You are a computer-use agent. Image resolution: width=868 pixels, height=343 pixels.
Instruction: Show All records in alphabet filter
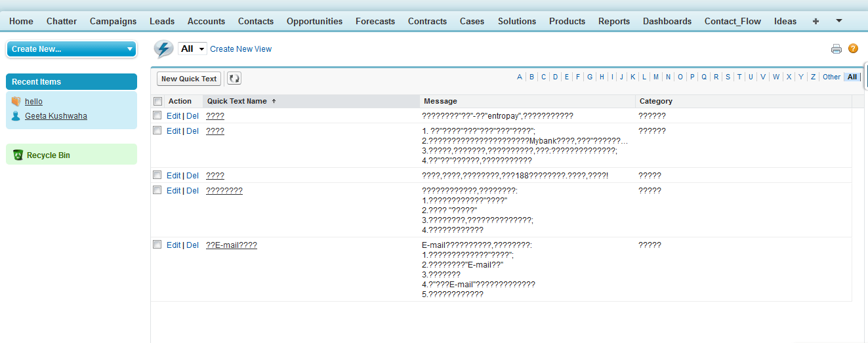coord(852,77)
